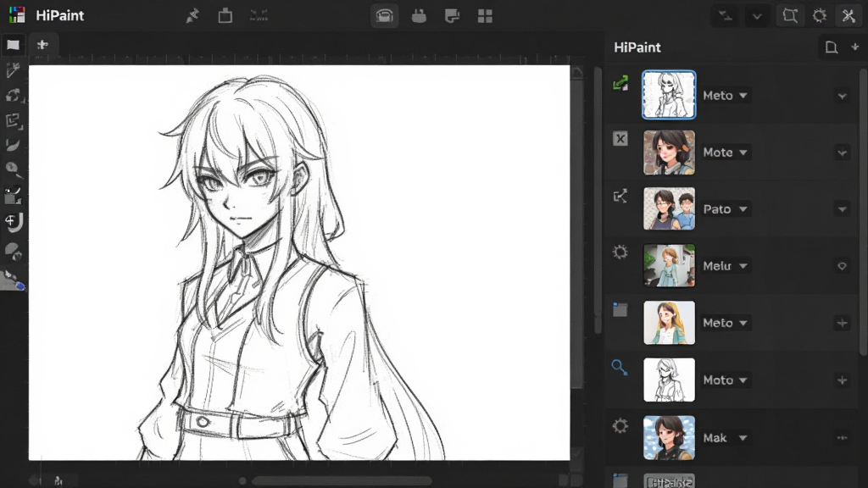Toggle the green link icon on the selected Meto layer

point(620,83)
